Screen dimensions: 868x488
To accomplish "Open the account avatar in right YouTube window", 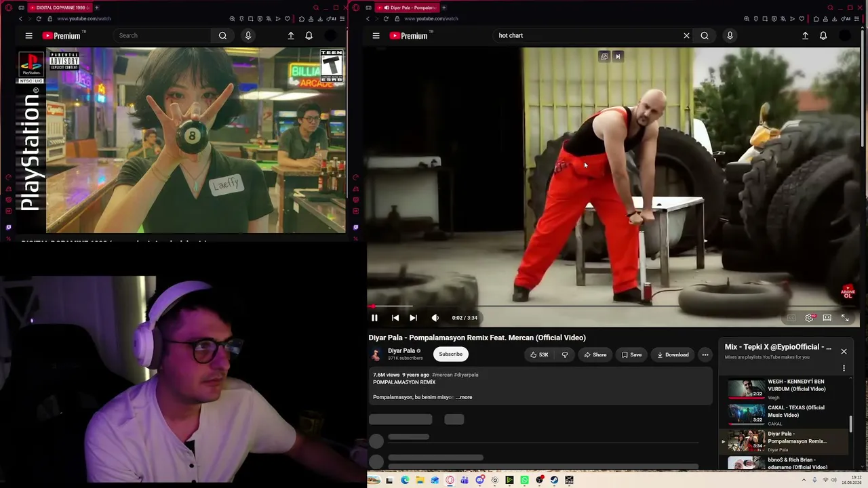I will click(845, 36).
